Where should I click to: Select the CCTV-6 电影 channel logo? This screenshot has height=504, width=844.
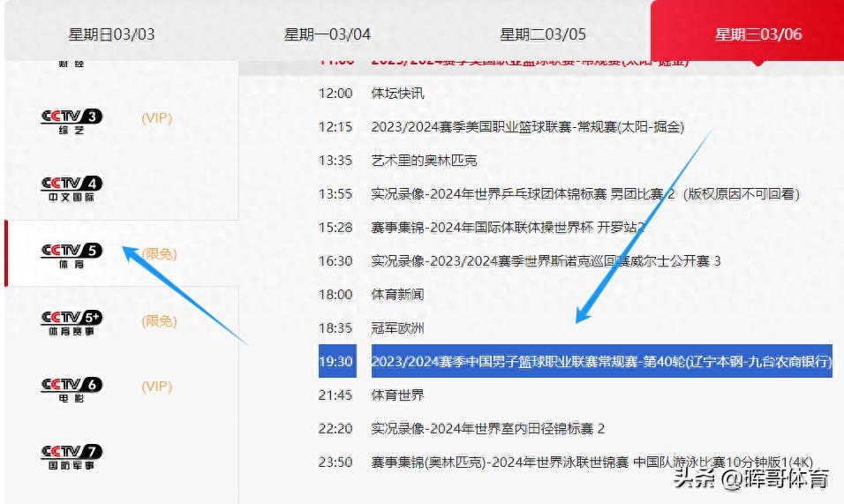tap(72, 388)
